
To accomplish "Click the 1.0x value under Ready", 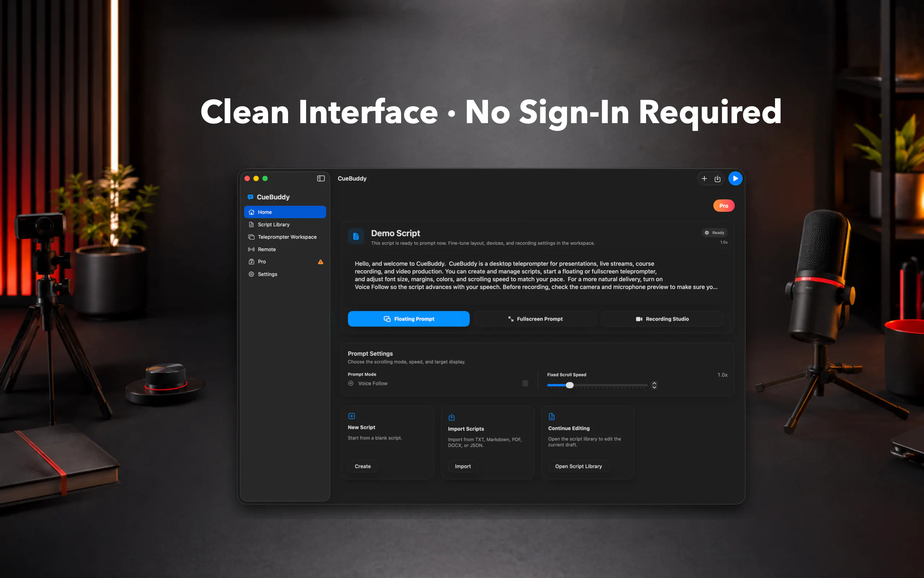I will (724, 242).
